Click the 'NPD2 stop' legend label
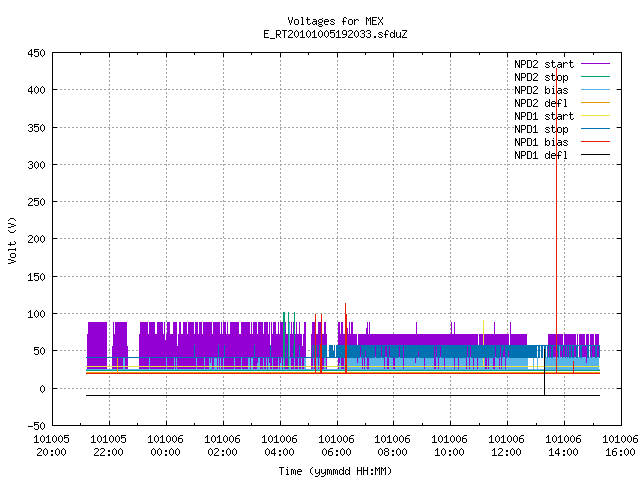Viewport: 640px width, 480px height. point(541,77)
